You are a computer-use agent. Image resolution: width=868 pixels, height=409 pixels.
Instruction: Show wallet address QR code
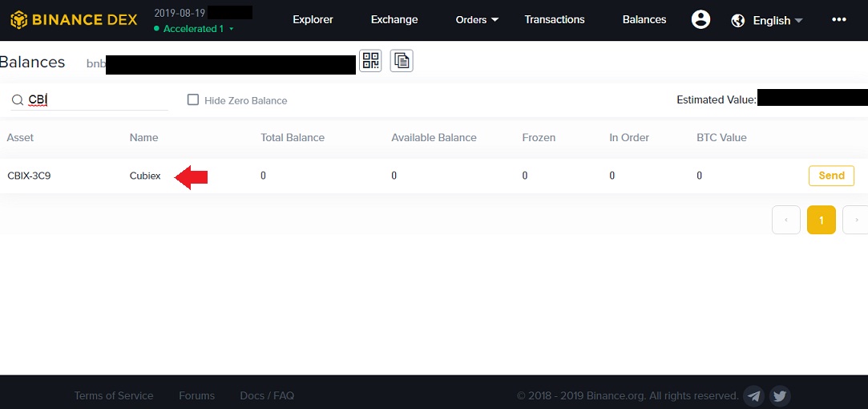(370, 60)
